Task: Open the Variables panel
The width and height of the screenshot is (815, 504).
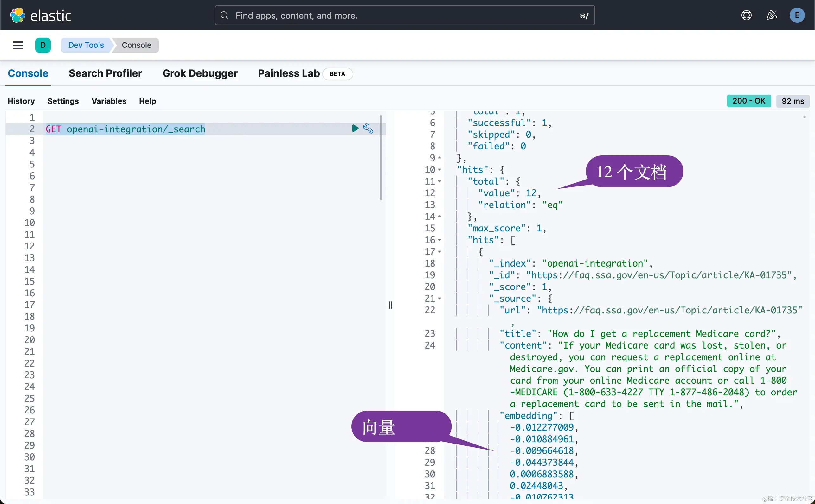Action: click(x=109, y=101)
